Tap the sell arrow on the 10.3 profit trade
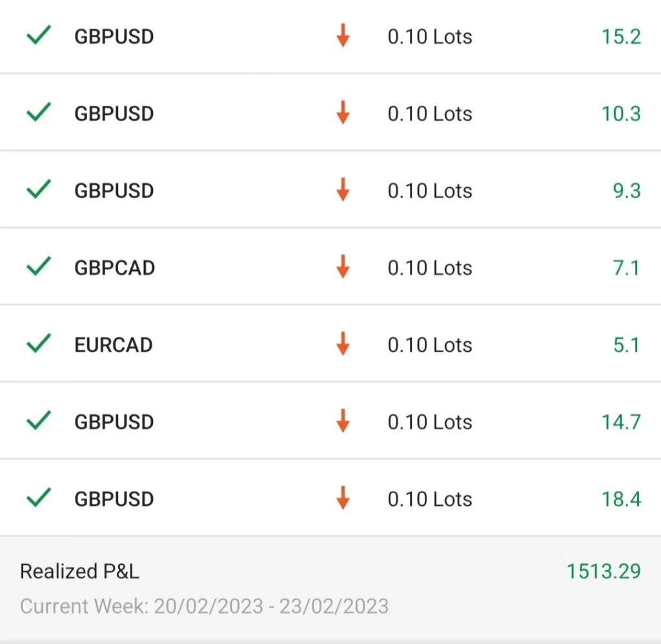 click(343, 112)
